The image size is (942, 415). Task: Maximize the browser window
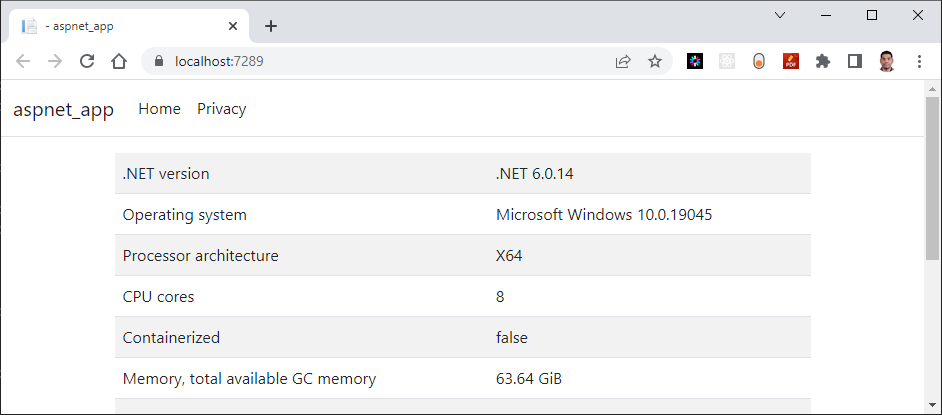(872, 16)
